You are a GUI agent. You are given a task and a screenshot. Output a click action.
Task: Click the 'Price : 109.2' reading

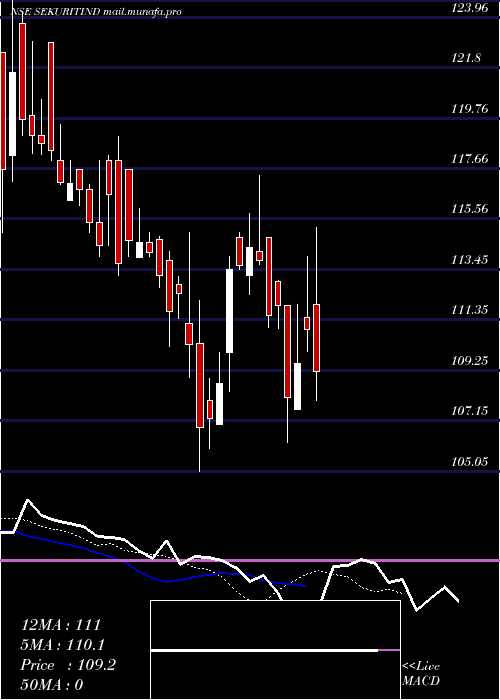tap(68, 665)
